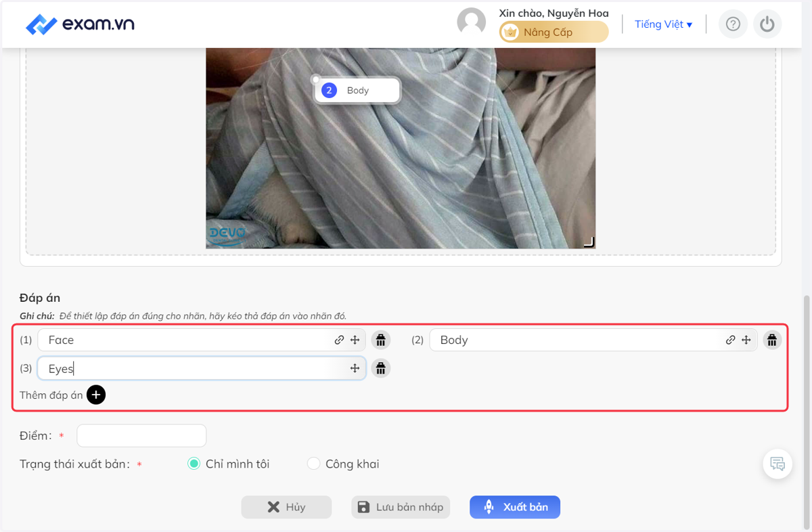Click the link icon in Face answer
This screenshot has height=532, width=812.
[339, 340]
